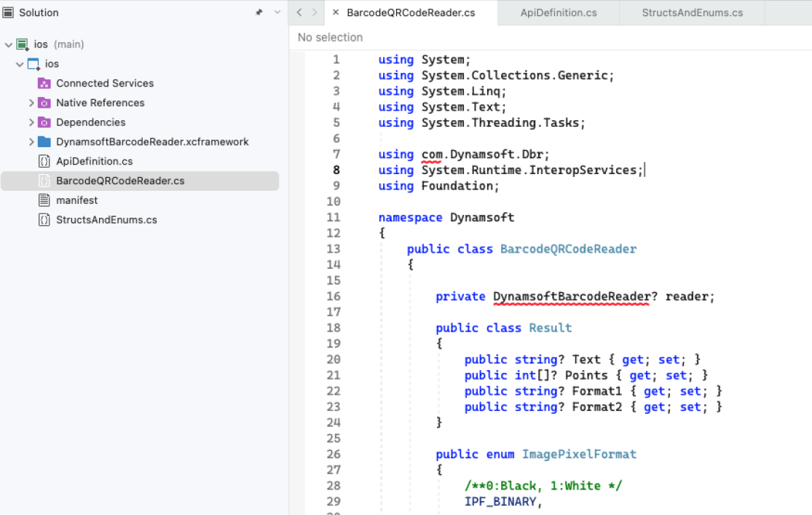Click the Connected Services icon
This screenshot has height=515, width=812.
click(44, 83)
